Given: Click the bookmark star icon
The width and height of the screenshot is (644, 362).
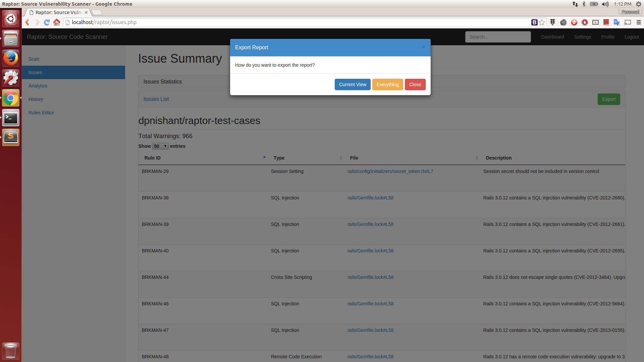Looking at the screenshot, I should 542,22.
